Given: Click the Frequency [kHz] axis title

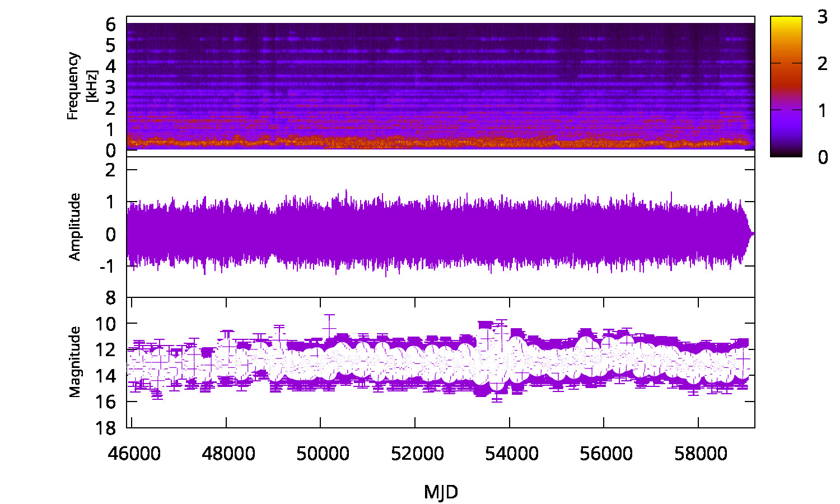Looking at the screenshot, I should coord(82,86).
